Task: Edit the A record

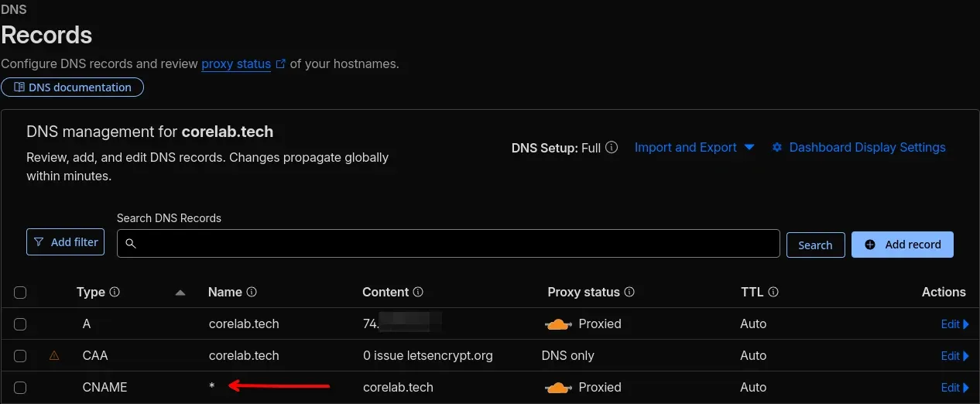Action: [x=954, y=324]
